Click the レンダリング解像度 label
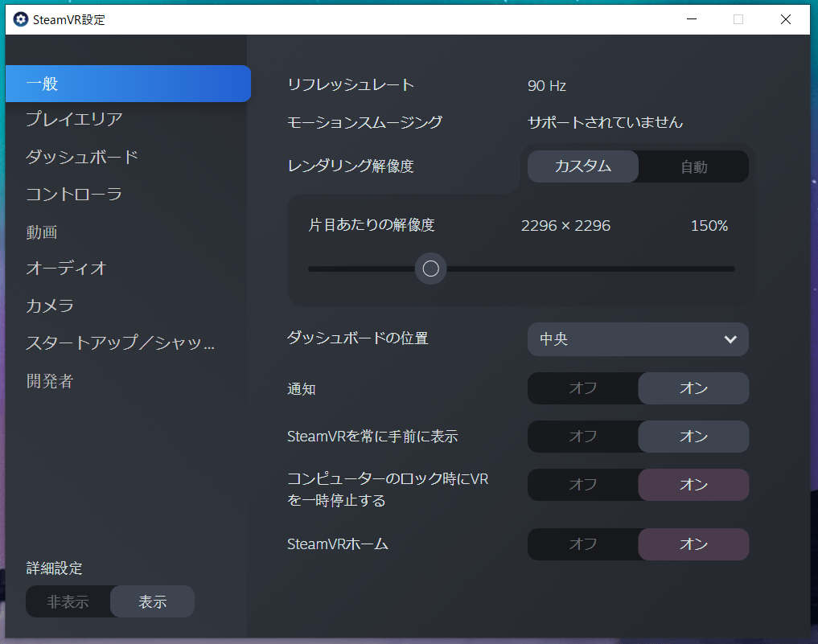818x644 pixels. 351,166
